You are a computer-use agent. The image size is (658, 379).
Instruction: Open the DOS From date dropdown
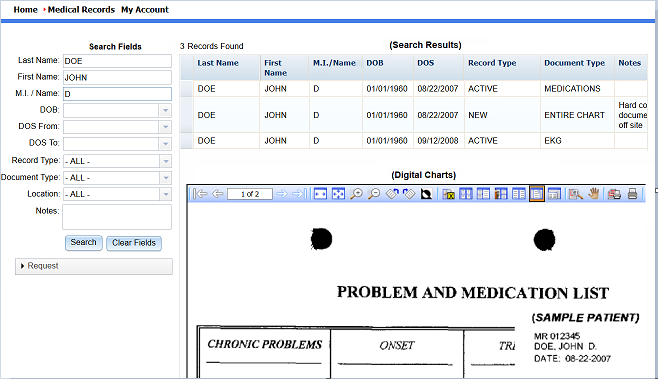pos(165,127)
